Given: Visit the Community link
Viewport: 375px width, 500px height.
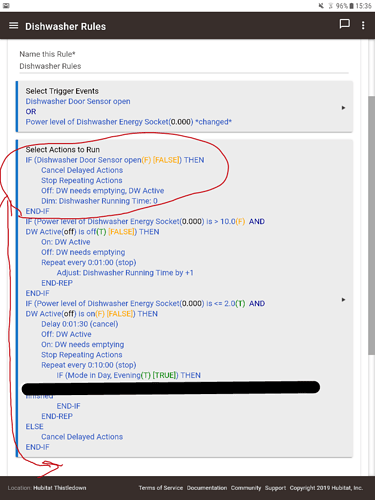Looking at the screenshot, I should 246,488.
